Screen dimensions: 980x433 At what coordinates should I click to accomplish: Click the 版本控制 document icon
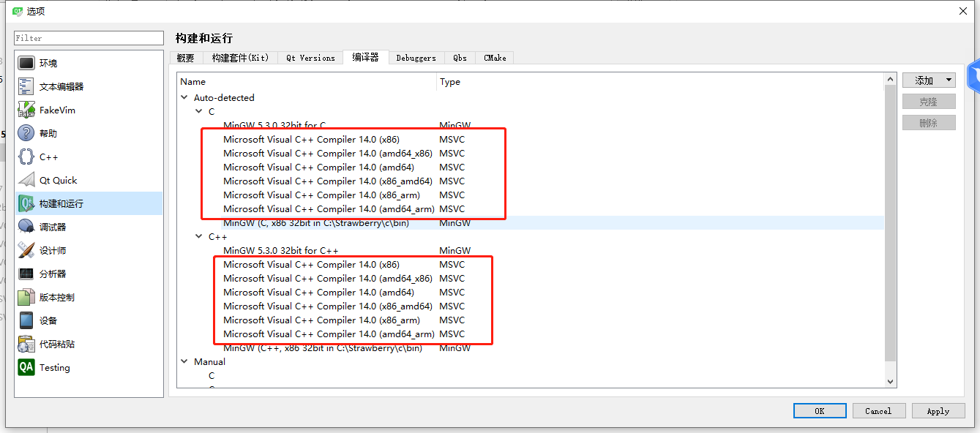(x=26, y=296)
